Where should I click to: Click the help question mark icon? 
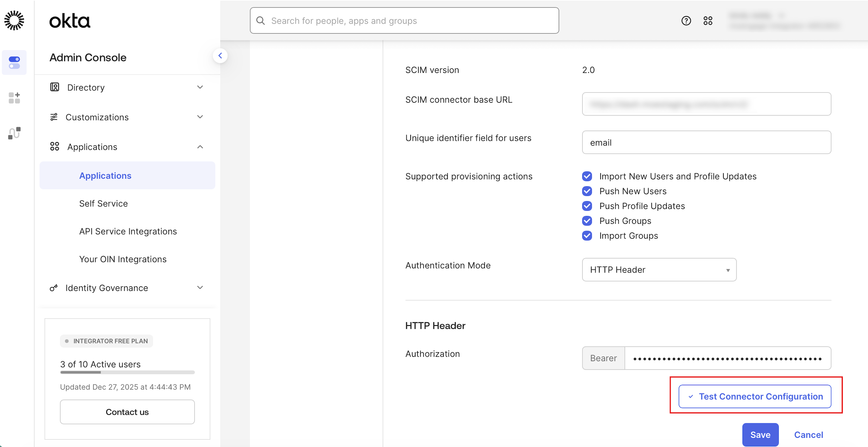tap(686, 21)
